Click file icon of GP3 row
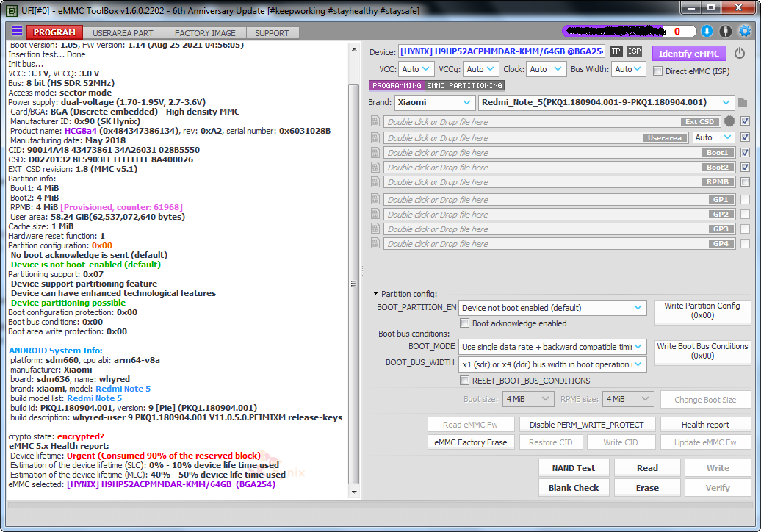Screen dimensions: 761x532 [375, 229]
